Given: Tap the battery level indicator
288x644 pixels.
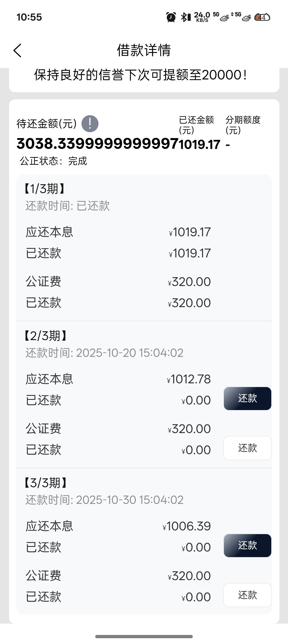Looking at the screenshot, I should (262, 17).
